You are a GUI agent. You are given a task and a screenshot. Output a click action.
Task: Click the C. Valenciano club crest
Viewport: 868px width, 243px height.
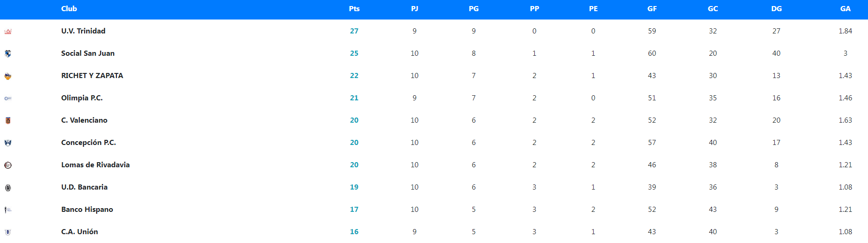pos(8,121)
